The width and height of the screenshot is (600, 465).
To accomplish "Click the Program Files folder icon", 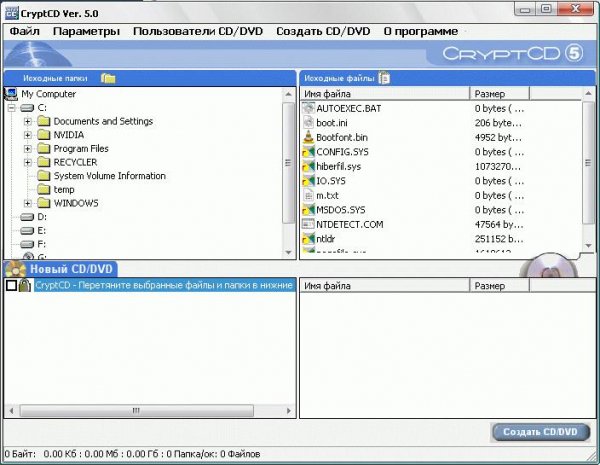I will [x=44, y=148].
